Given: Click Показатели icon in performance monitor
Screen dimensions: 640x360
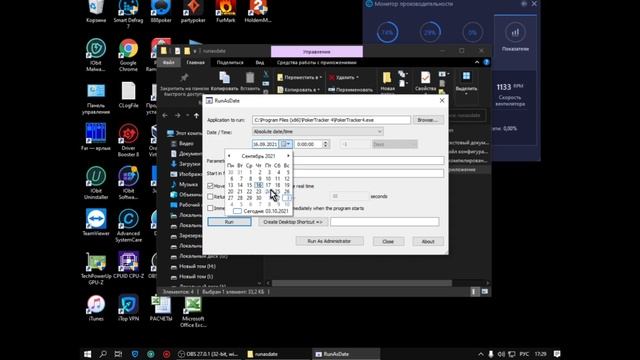Looking at the screenshot, I should coord(515,38).
